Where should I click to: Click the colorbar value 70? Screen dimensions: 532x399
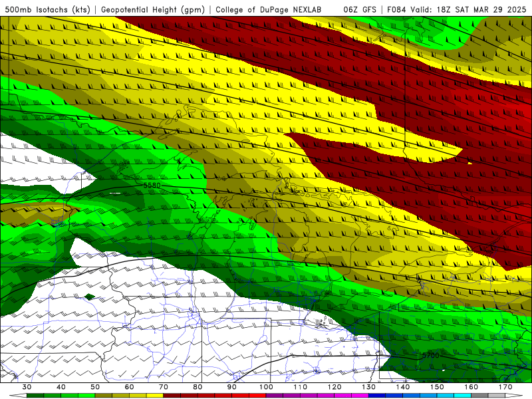coord(164,387)
